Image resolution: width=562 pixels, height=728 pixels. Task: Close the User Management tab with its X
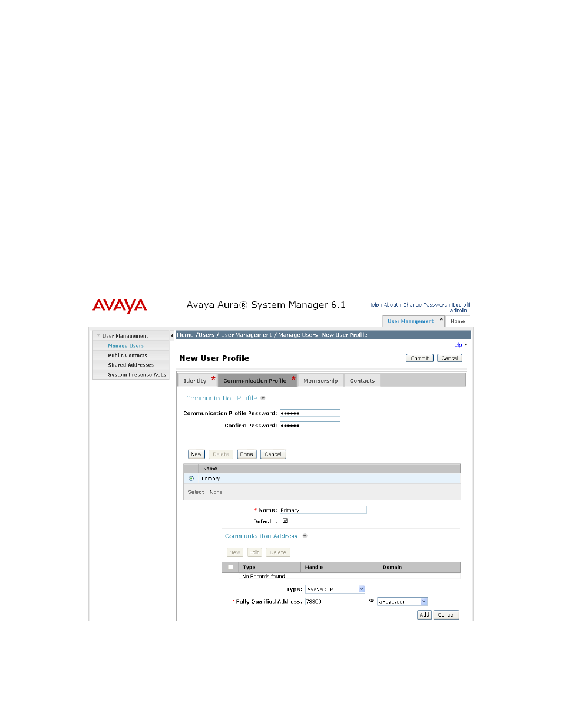pos(441,319)
